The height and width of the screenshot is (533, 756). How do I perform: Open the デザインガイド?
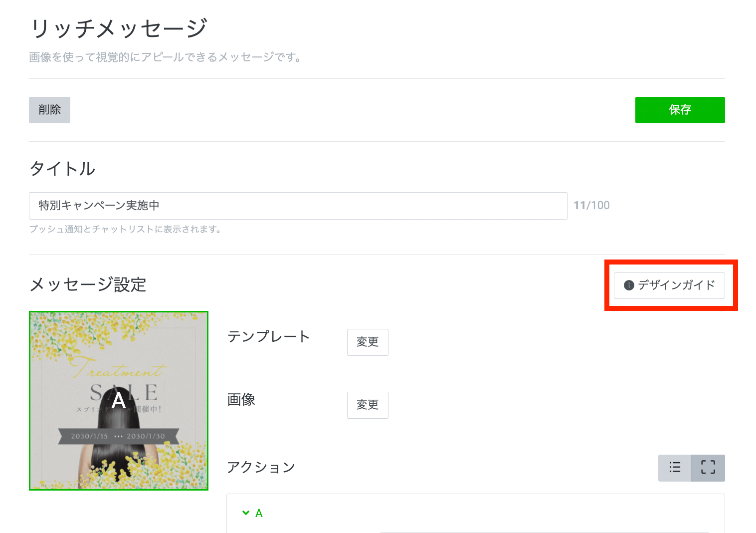tap(669, 285)
